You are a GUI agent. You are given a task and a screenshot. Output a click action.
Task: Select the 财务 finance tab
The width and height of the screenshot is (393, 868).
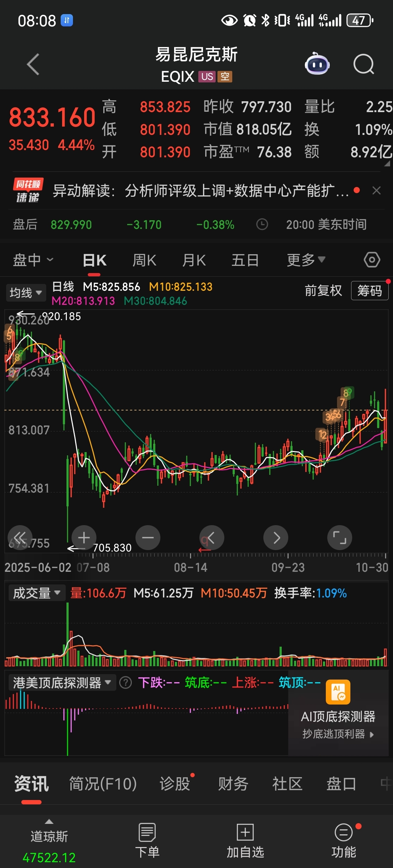tap(233, 784)
